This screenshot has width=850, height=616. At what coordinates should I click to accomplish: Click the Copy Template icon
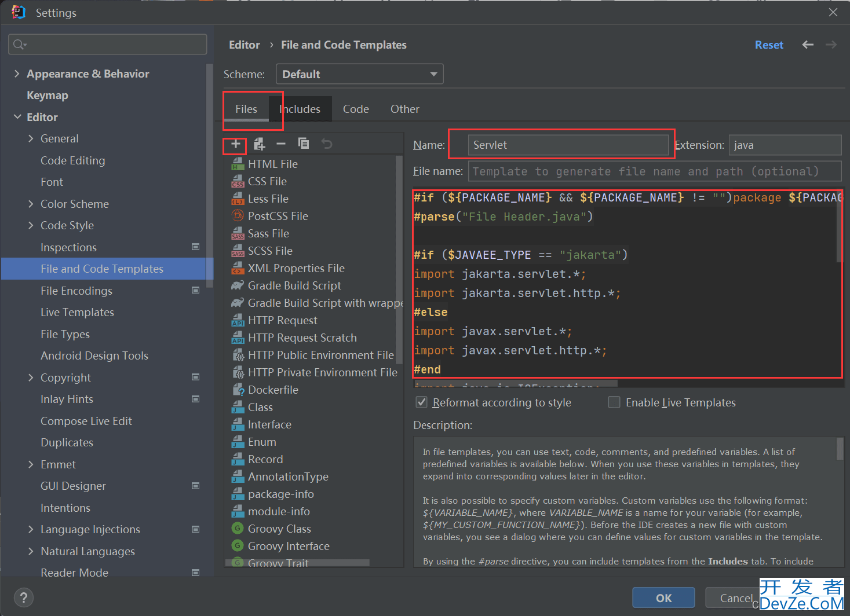tap(304, 144)
